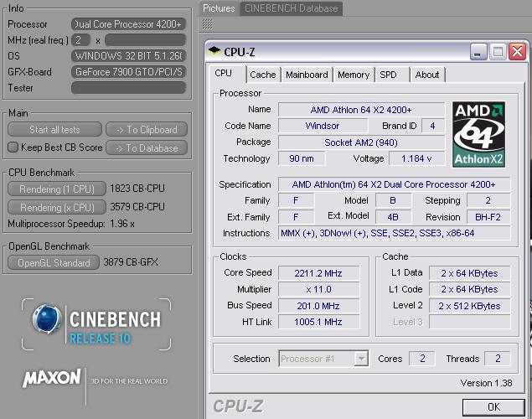Screen dimensions: 532x419
Task: Click the To Clipboard button
Action: click(147, 130)
